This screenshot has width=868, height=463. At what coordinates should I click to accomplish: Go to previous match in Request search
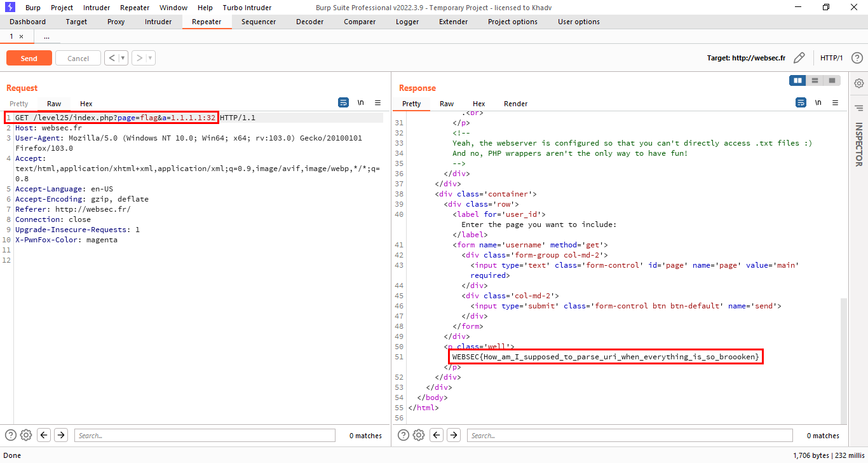point(44,435)
